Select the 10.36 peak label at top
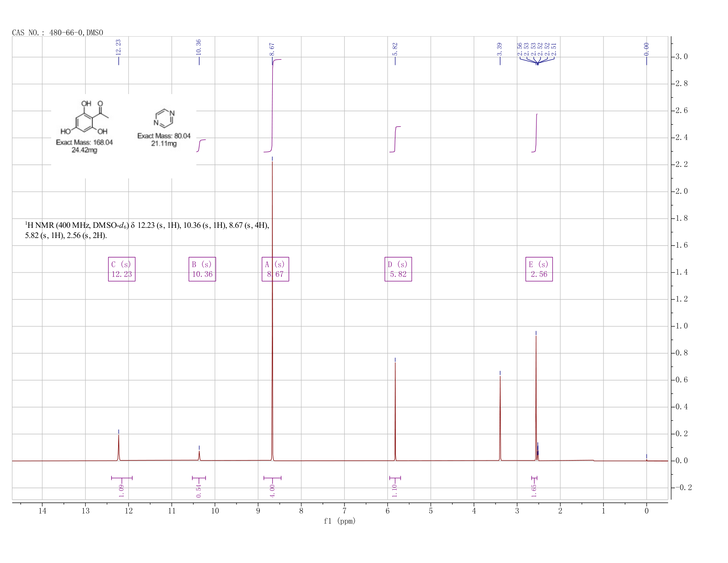Viewport: 728px width, 563px height. point(199,47)
